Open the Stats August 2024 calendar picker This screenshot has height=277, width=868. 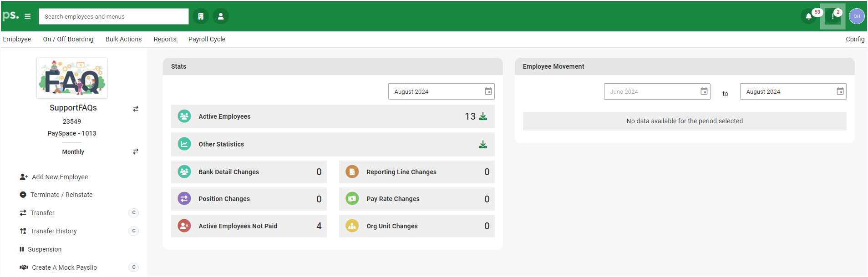tap(488, 91)
